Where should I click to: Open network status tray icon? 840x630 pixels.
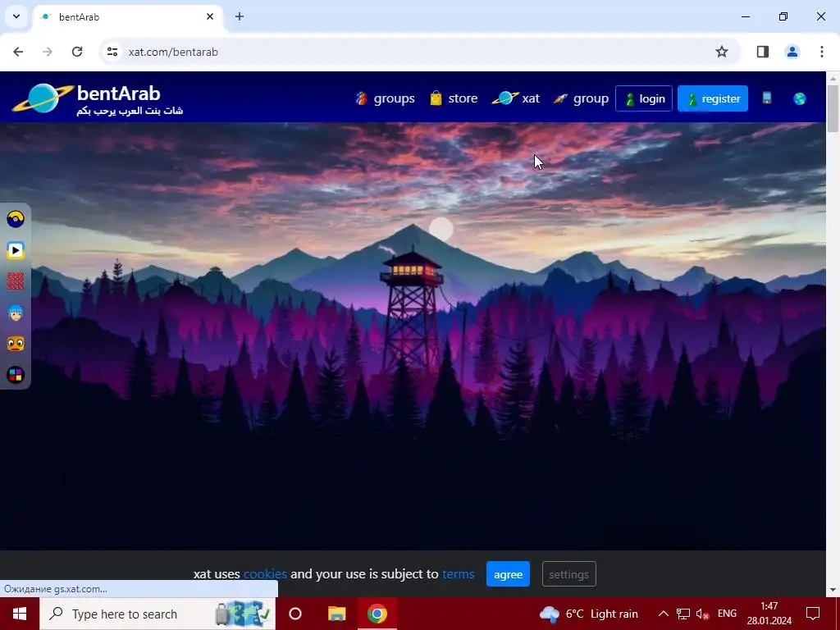(683, 614)
